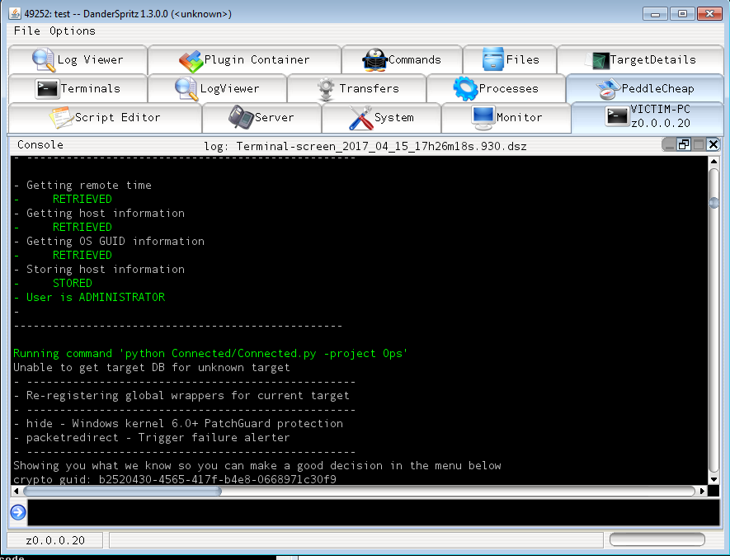Open the File menu
The height and width of the screenshot is (560, 730).
coord(27,31)
